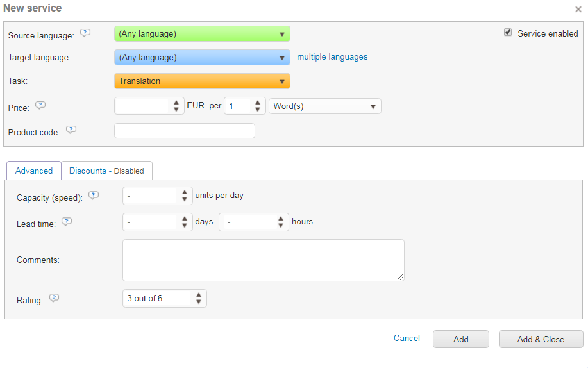Toggle the Service enabled checkbox
The height and width of the screenshot is (368, 588).
click(x=508, y=33)
